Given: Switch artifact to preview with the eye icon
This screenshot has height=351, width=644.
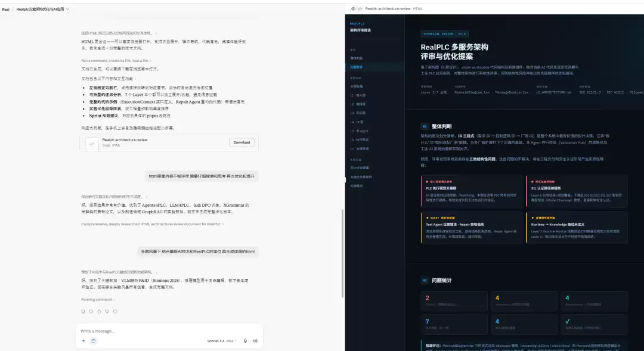Looking at the screenshot, I should 353,8.
